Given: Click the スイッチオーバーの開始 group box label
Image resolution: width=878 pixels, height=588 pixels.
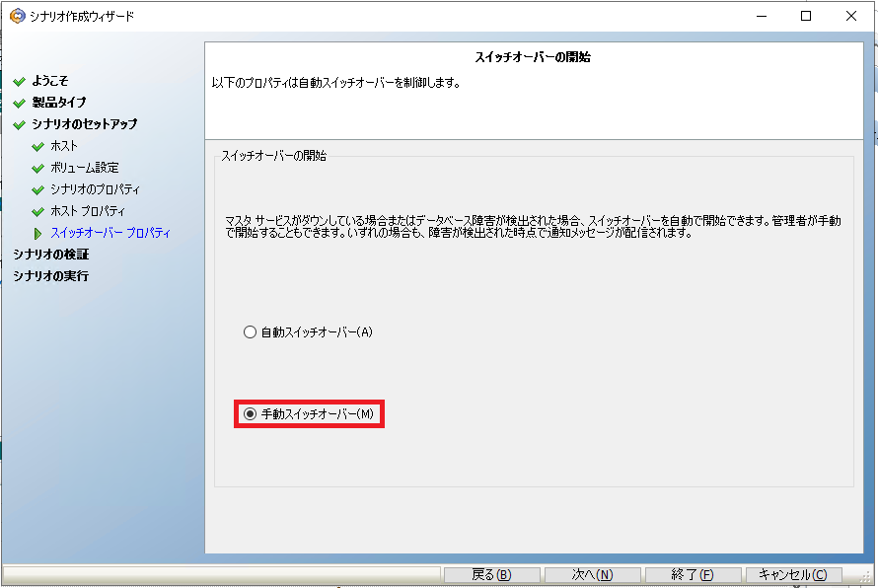Looking at the screenshot, I should click(x=273, y=156).
